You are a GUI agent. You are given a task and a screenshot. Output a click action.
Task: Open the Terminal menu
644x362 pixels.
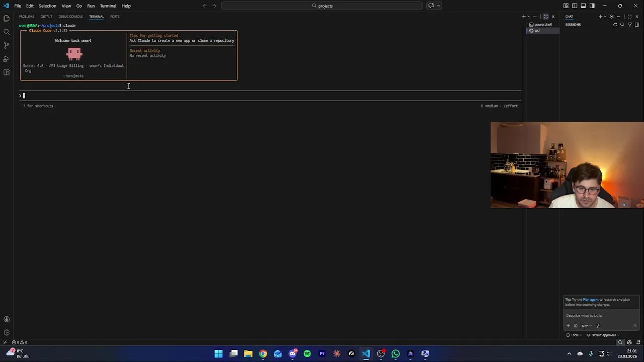(x=108, y=6)
